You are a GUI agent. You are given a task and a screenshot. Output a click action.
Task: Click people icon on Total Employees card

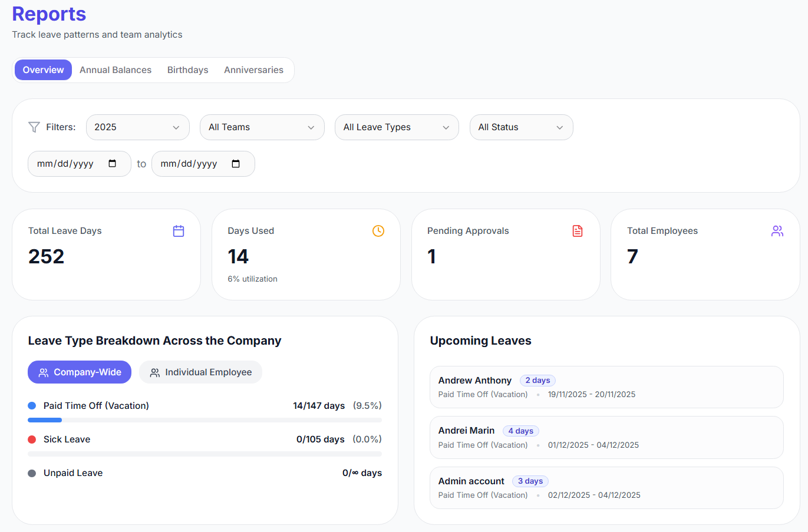777,231
